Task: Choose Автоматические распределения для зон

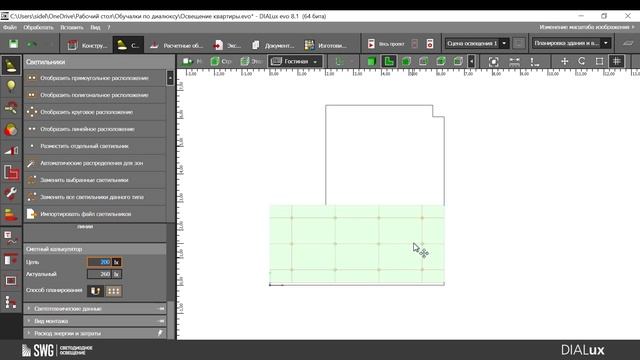Action: [x=95, y=163]
